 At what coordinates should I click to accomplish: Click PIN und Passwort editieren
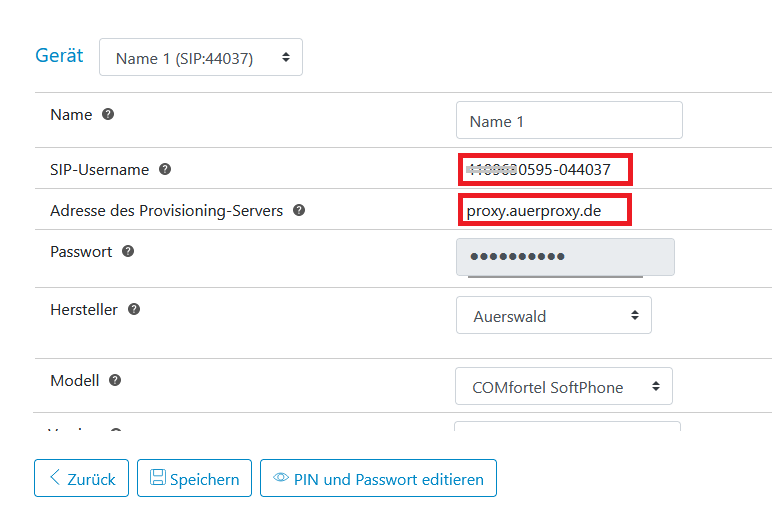(x=378, y=478)
